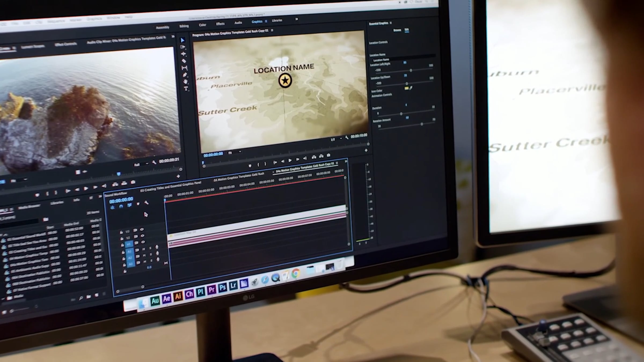Open the Browse tab in Essential Graphics
The height and width of the screenshot is (362, 644).
[397, 30]
